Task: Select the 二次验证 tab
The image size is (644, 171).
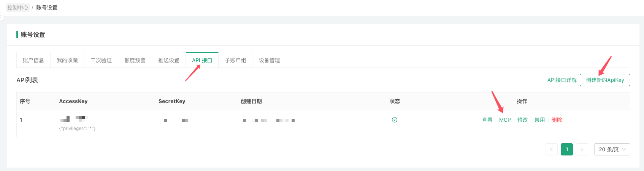Action: (101, 60)
